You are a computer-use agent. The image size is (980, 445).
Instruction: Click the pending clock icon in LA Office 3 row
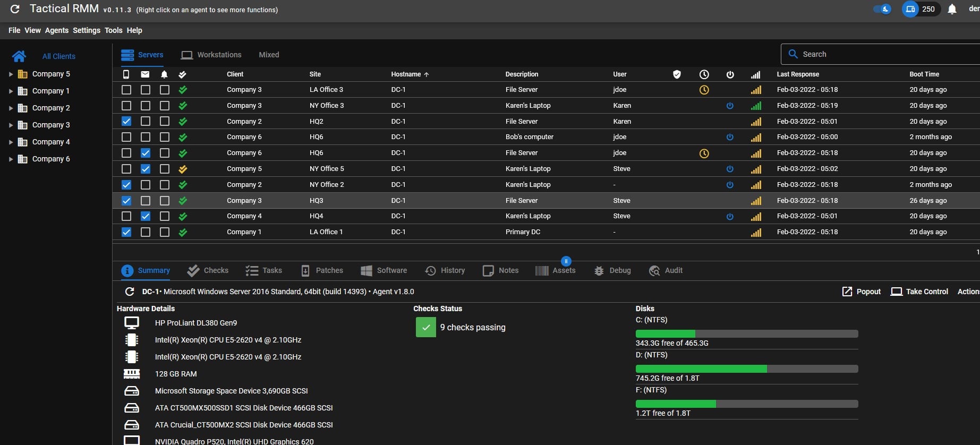click(x=704, y=90)
